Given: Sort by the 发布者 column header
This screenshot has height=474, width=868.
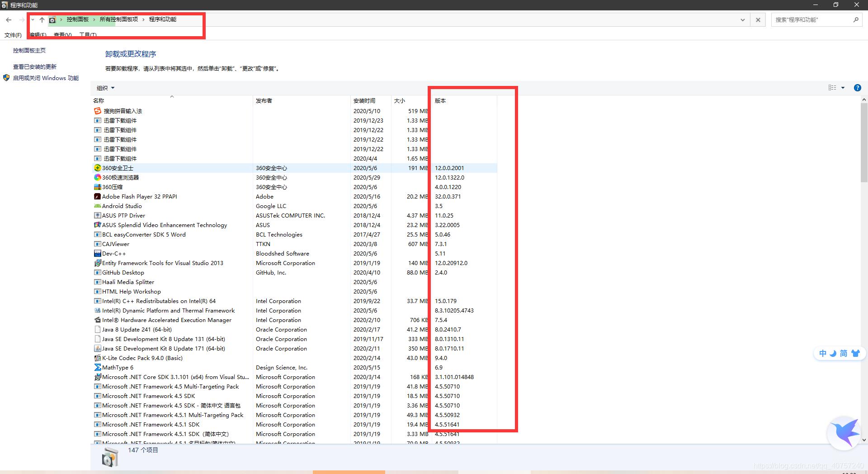Looking at the screenshot, I should 302,100.
